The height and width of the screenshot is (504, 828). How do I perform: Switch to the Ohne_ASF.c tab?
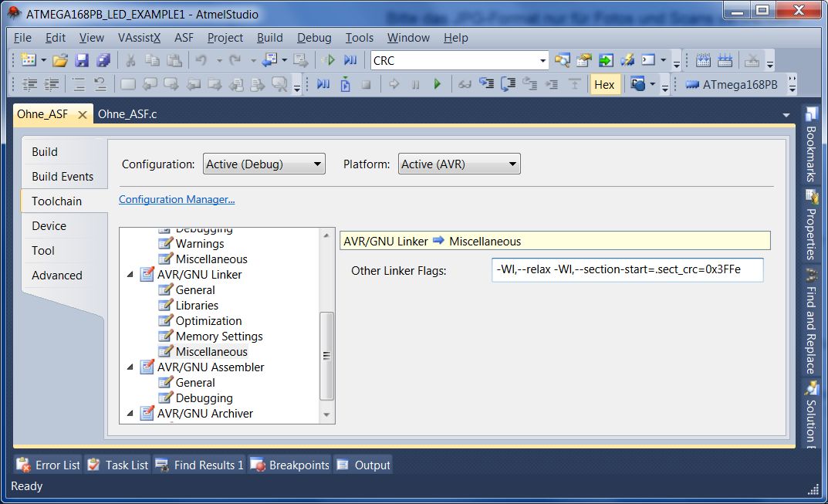[127, 114]
